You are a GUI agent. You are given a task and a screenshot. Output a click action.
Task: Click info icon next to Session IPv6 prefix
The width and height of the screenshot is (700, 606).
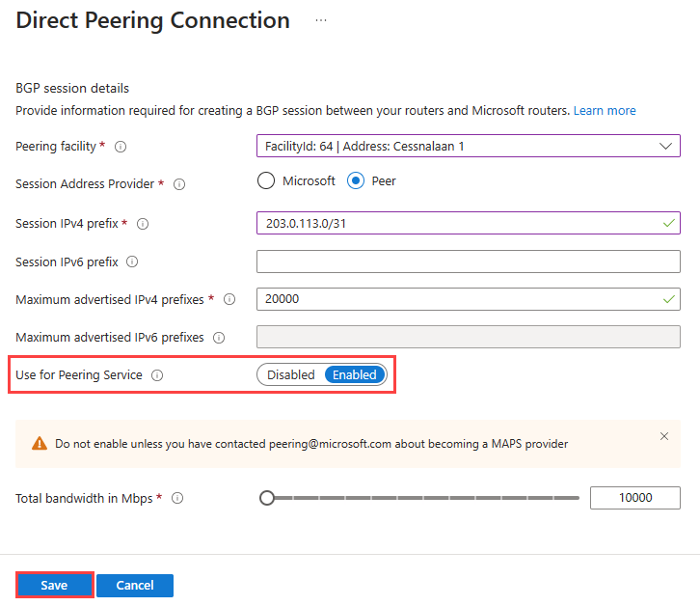click(x=132, y=262)
